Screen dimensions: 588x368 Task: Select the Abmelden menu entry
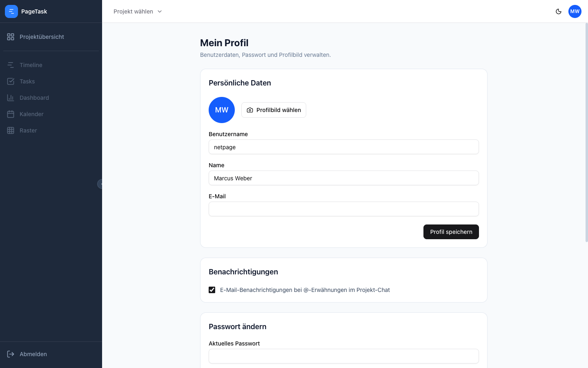click(x=33, y=354)
